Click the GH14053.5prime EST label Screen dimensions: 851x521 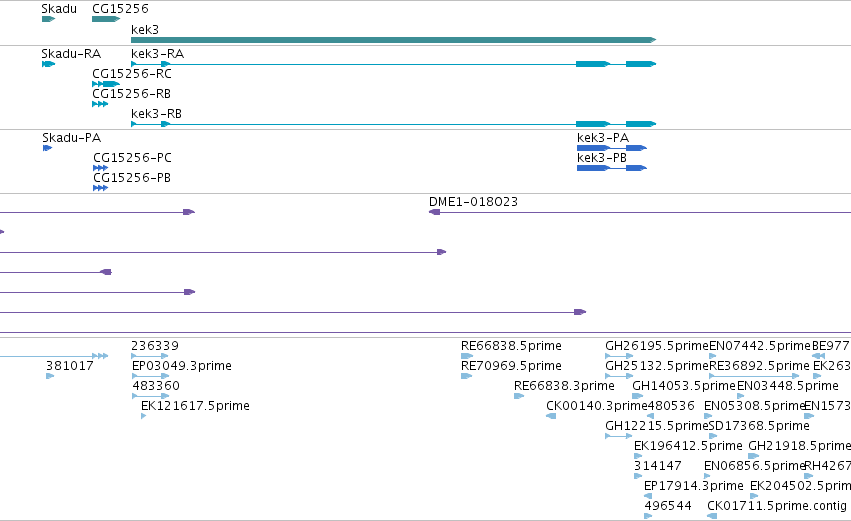click(x=684, y=386)
